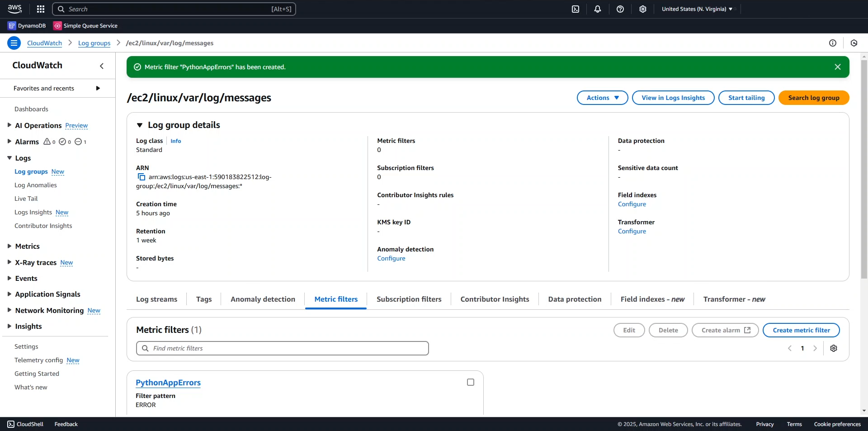Open DynamoDB from the favorites bar

26,26
